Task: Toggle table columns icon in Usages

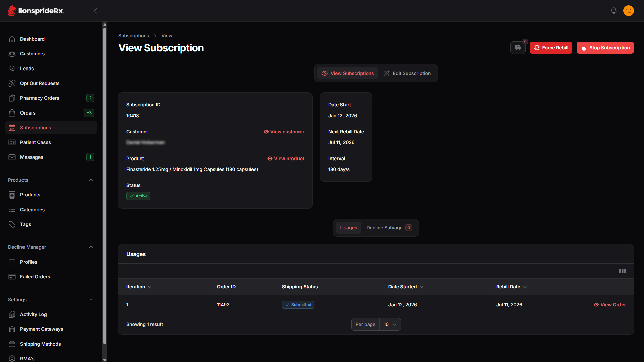Action: (622, 271)
